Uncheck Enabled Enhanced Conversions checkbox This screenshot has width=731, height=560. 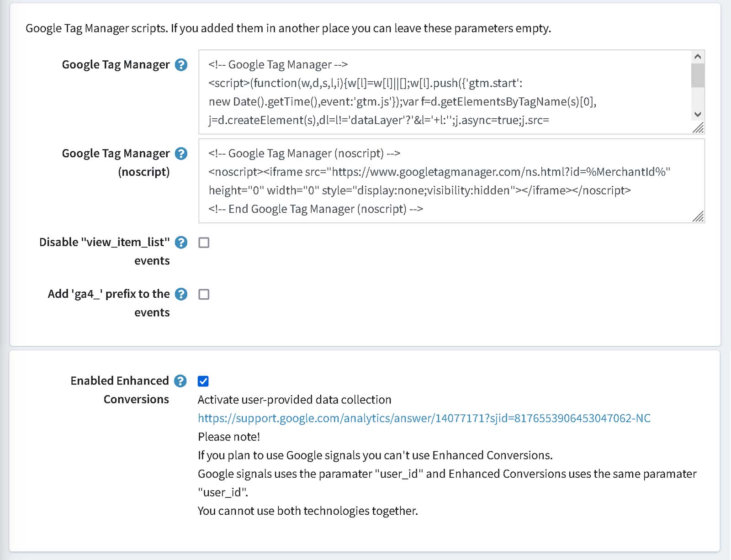click(203, 381)
